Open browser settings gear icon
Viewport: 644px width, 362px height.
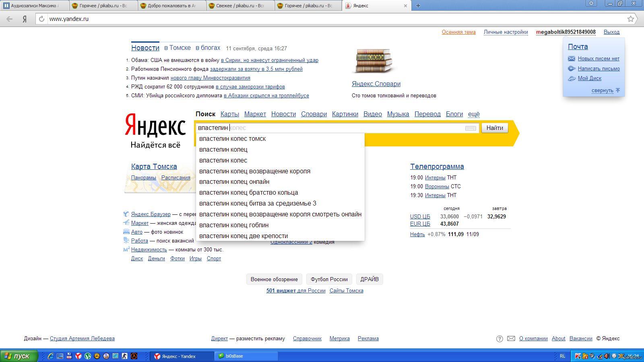591,4
